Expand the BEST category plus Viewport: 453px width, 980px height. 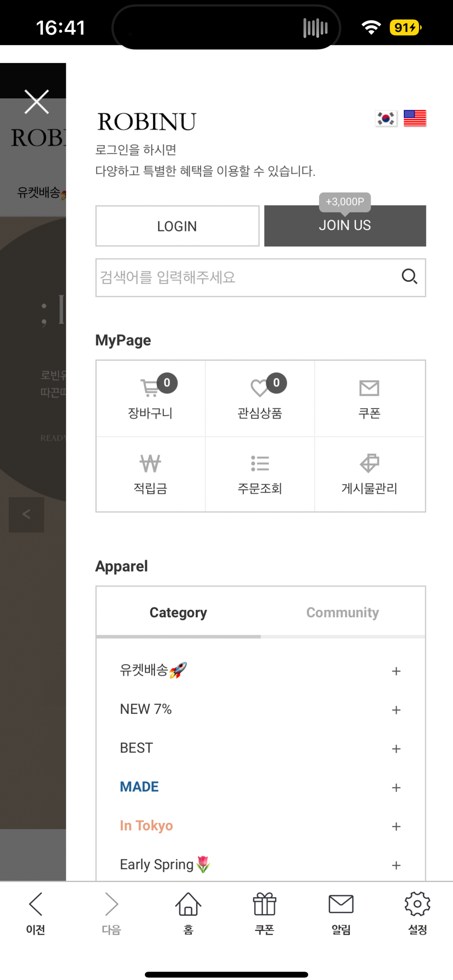(x=396, y=748)
